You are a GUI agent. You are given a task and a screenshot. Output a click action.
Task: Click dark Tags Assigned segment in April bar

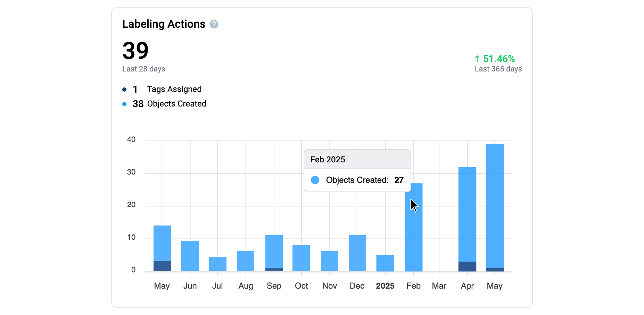click(x=467, y=266)
